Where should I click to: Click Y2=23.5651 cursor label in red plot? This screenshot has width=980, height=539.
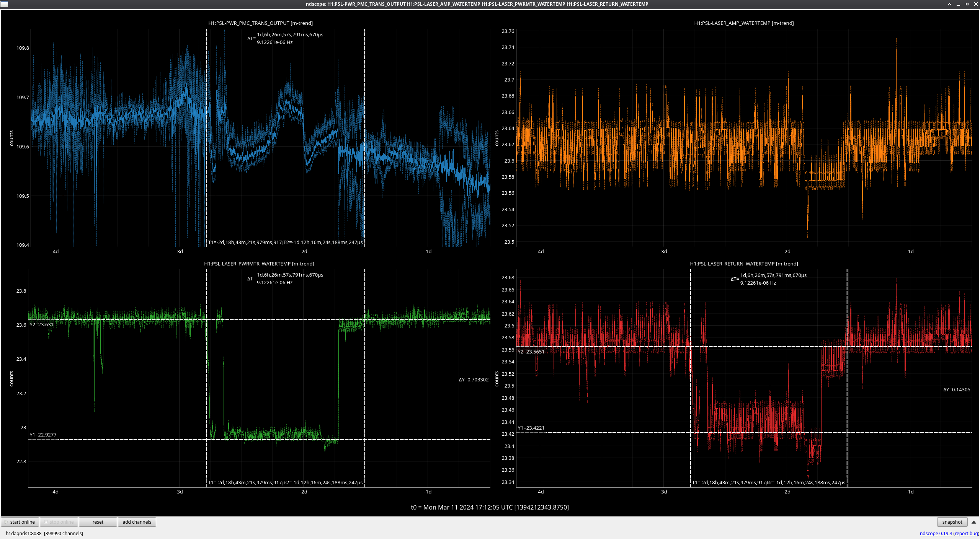(x=531, y=352)
